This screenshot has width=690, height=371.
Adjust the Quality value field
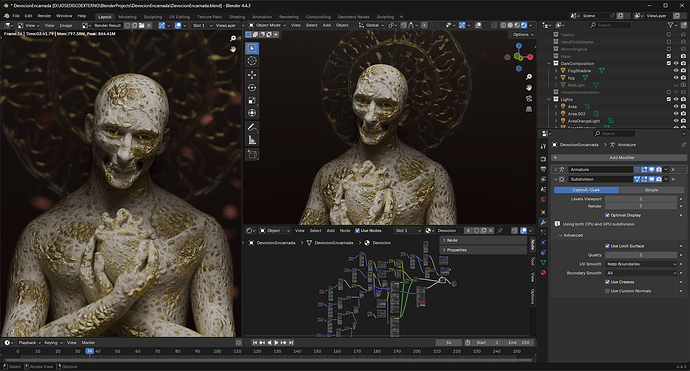641,255
